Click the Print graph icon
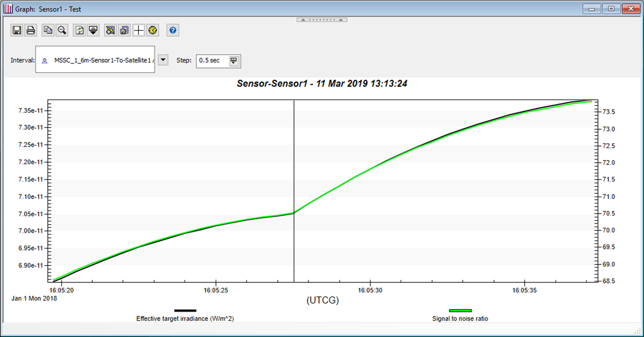Image resolution: width=644 pixels, height=337 pixels. [31, 30]
